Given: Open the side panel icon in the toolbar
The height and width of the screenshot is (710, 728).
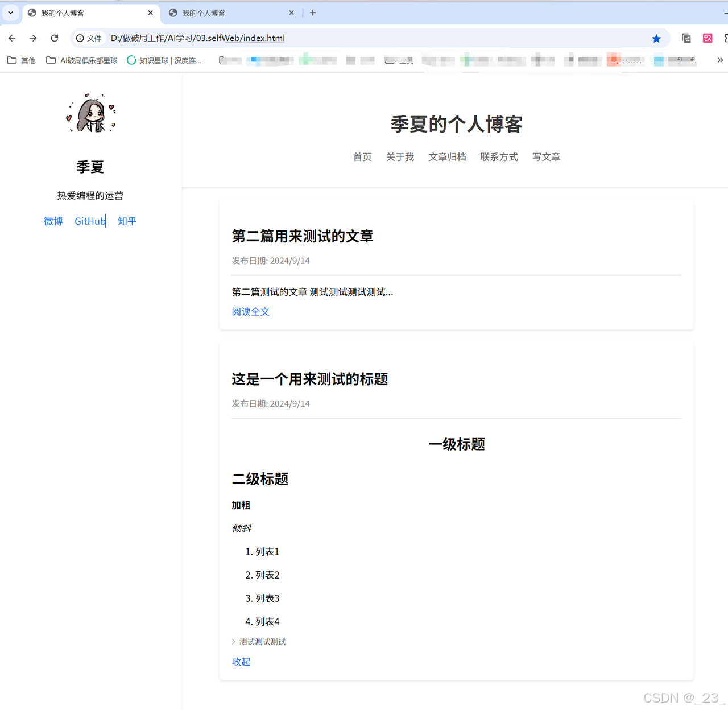Looking at the screenshot, I should [x=686, y=38].
